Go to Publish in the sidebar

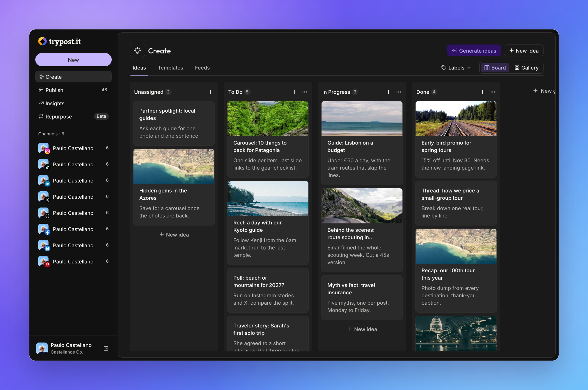(x=73, y=90)
